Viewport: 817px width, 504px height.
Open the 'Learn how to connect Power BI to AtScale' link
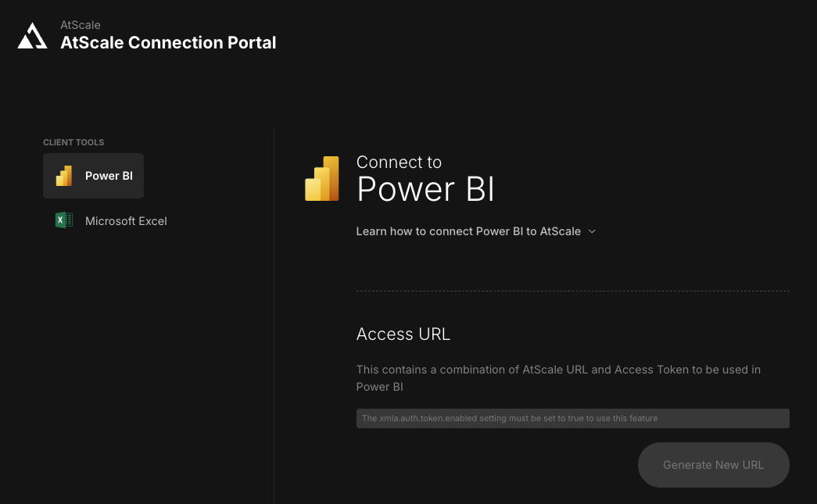click(x=468, y=231)
